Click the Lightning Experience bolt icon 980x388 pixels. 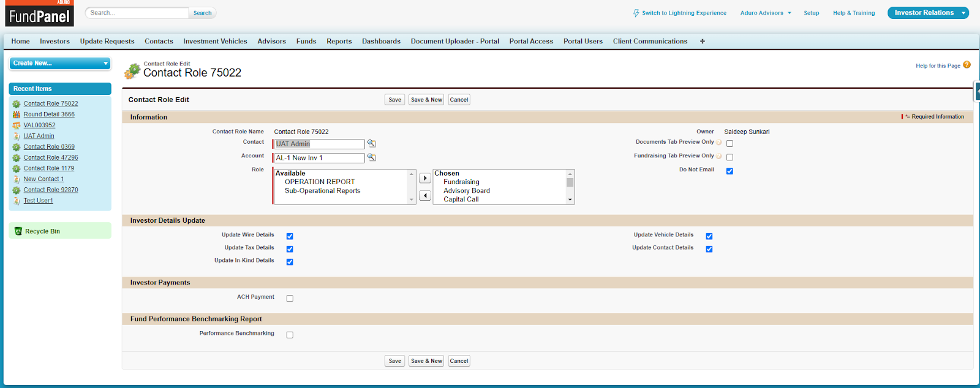click(x=636, y=13)
